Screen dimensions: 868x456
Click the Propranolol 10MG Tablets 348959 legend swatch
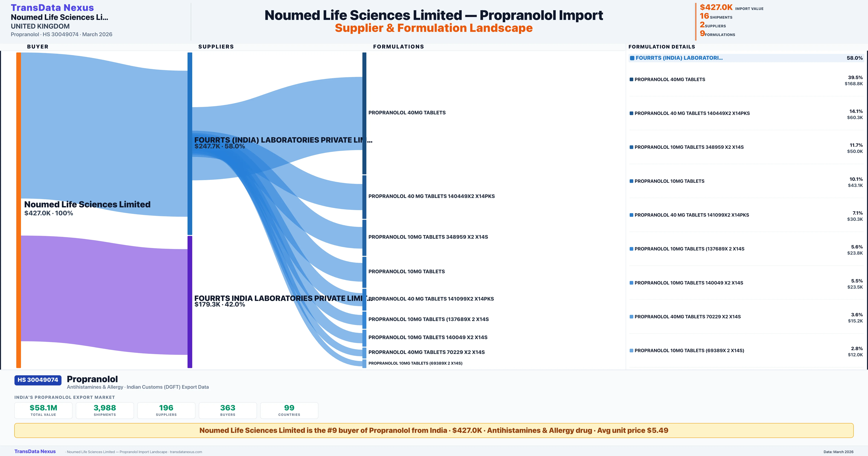click(x=631, y=147)
